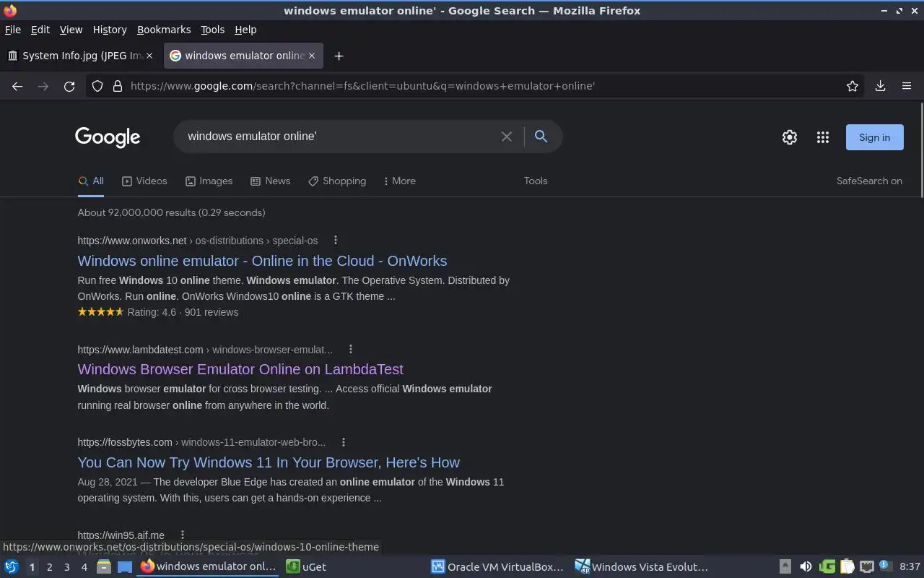Screen dimensions: 924x578
Task: Select the Videos search tab
Action: [x=144, y=181]
